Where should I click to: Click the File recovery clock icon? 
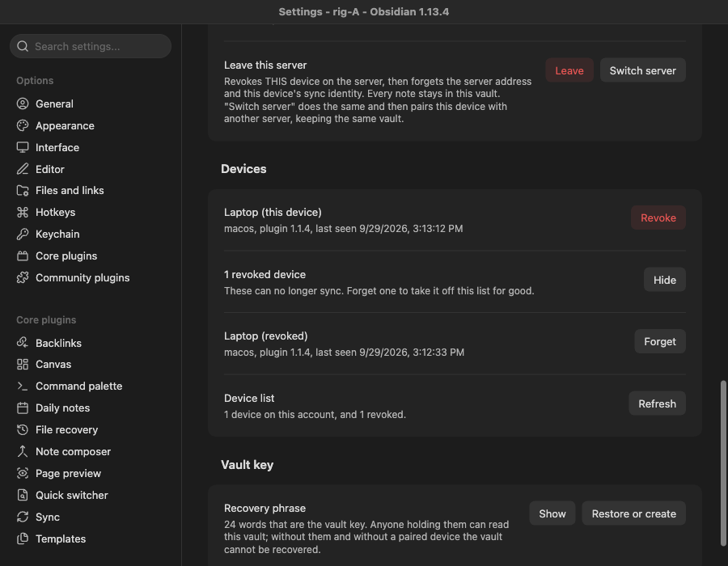coord(23,429)
